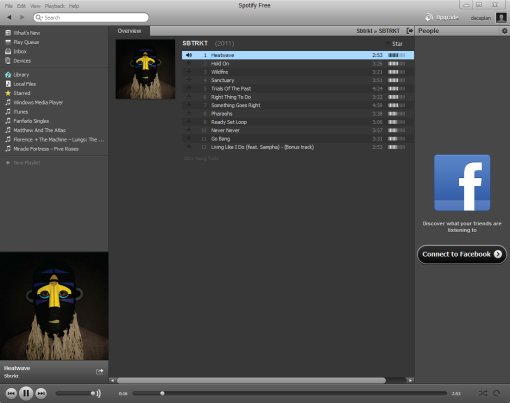Star the track Wildfire
510x403 pixels.
[x=188, y=72]
